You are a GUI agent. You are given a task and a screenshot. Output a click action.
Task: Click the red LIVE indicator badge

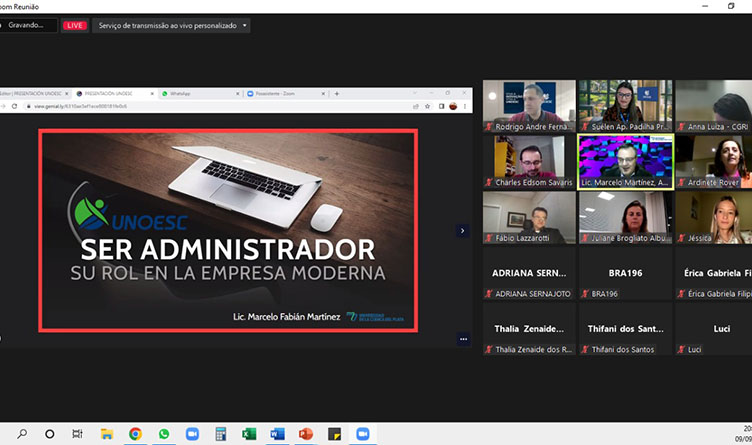tap(74, 25)
